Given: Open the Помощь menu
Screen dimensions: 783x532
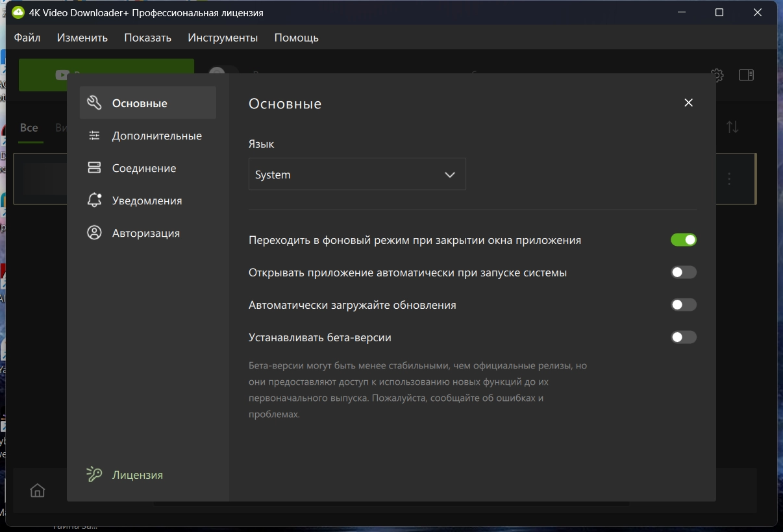Looking at the screenshot, I should point(296,38).
